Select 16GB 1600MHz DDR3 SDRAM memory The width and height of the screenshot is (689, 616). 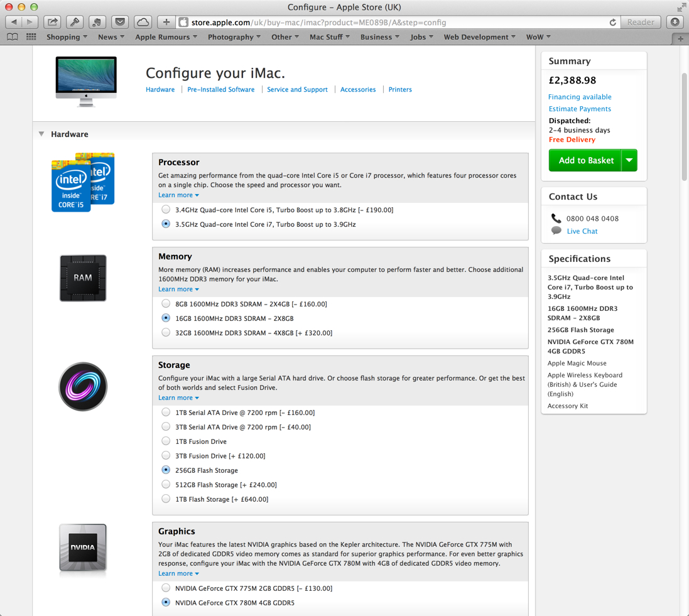click(166, 318)
